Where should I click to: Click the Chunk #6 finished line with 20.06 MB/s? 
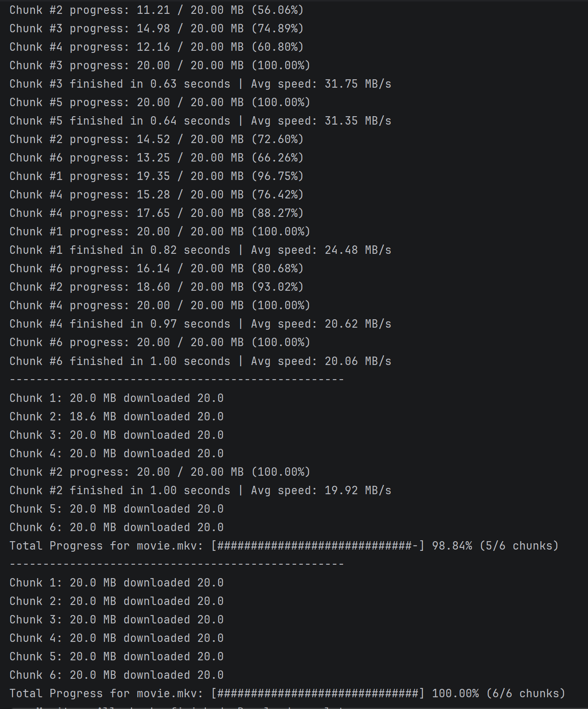[x=200, y=361]
